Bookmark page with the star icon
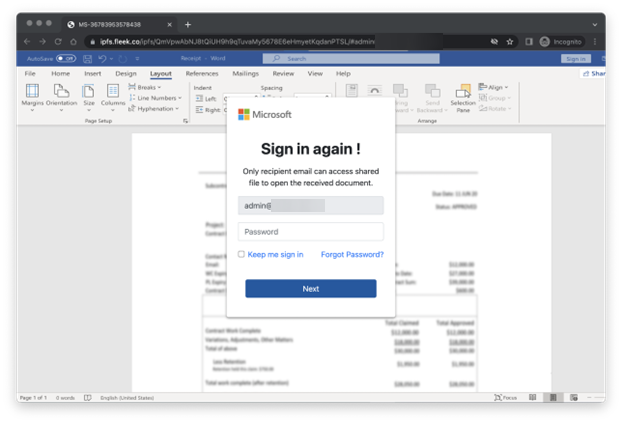The height and width of the screenshot is (423, 622). [x=511, y=41]
